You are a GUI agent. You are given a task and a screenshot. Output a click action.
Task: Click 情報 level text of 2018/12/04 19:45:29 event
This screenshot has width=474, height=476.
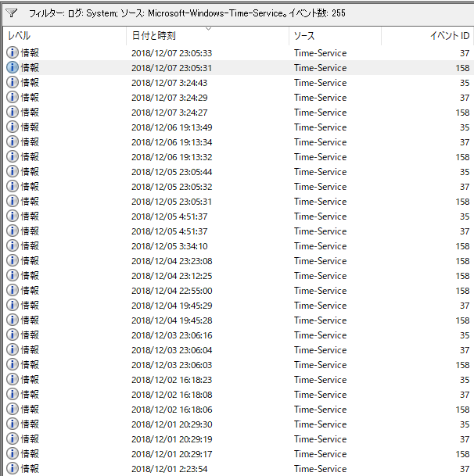pos(30,306)
